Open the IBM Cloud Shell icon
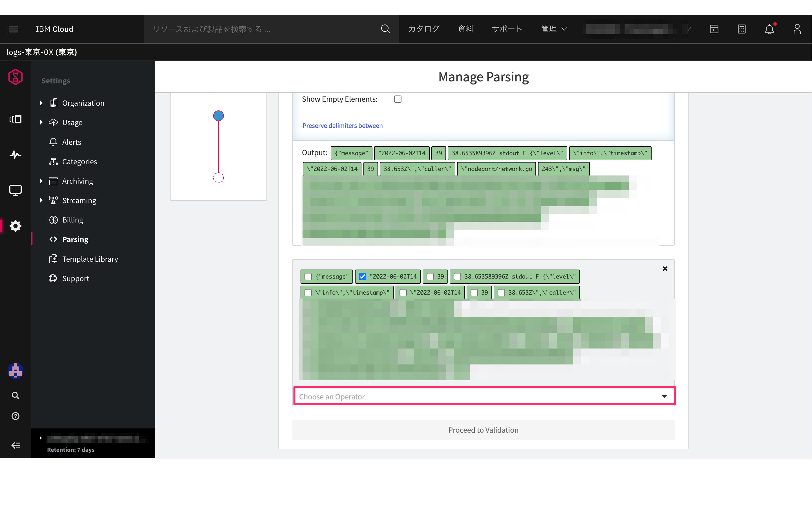The width and height of the screenshot is (812, 507). coord(714,29)
